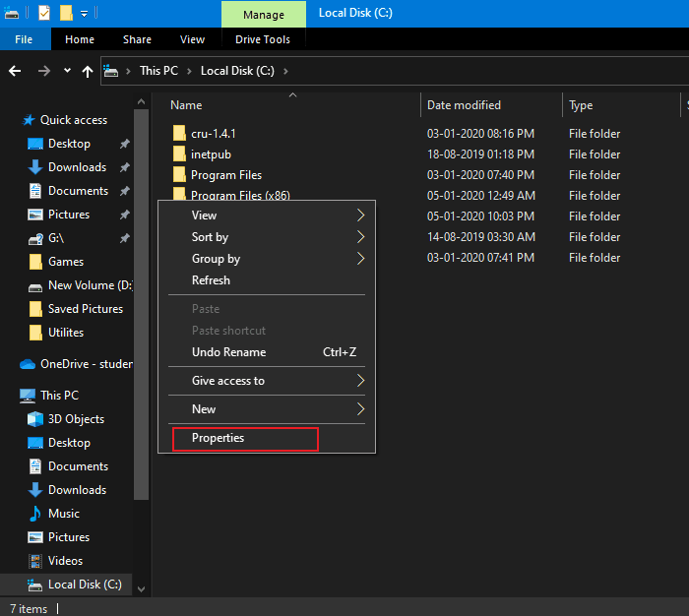
Task: Click the 7 items status bar text
Action: point(29,609)
